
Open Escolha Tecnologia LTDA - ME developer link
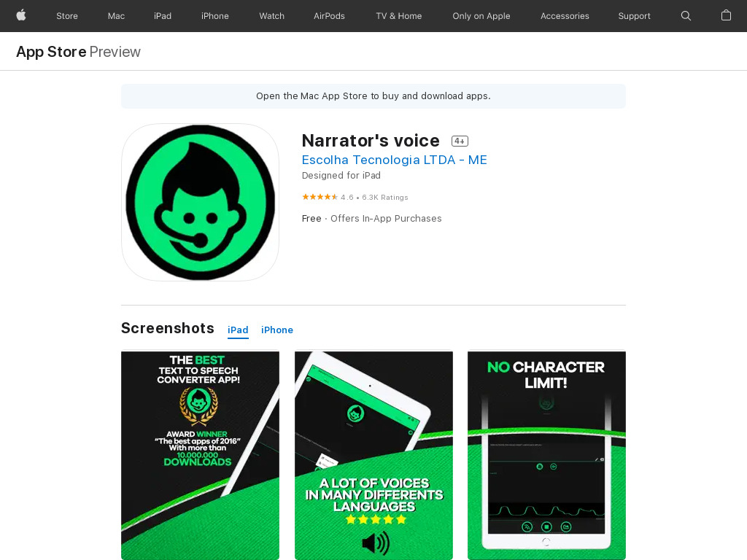[395, 160]
